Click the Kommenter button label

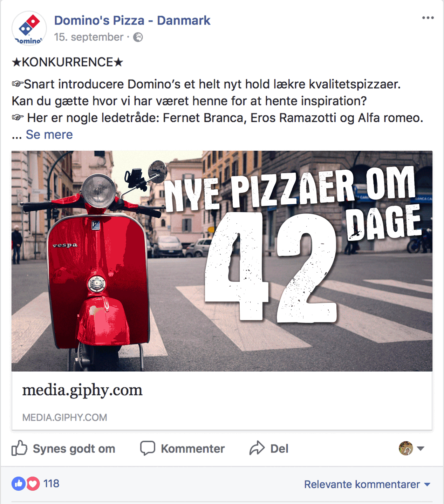coord(193,449)
